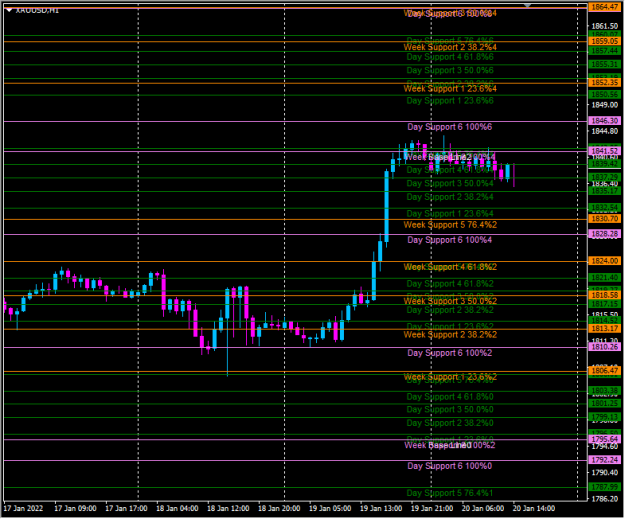
Task: Click the gray chart shift triangle marker
Action: (x=527, y=6)
